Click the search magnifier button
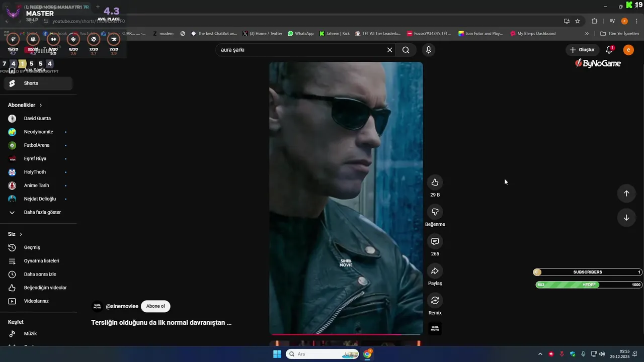 point(406,50)
